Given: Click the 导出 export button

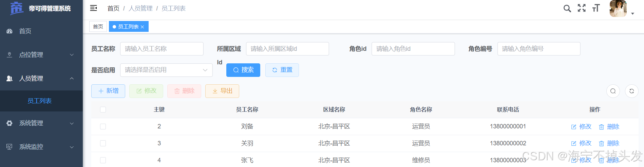Looking at the screenshot, I should pos(222,91).
